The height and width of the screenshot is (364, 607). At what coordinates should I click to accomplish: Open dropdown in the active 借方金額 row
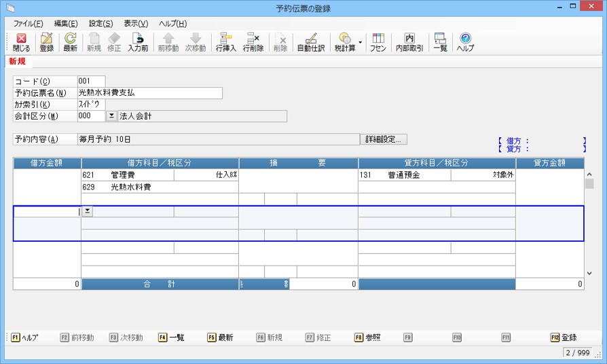coord(87,212)
